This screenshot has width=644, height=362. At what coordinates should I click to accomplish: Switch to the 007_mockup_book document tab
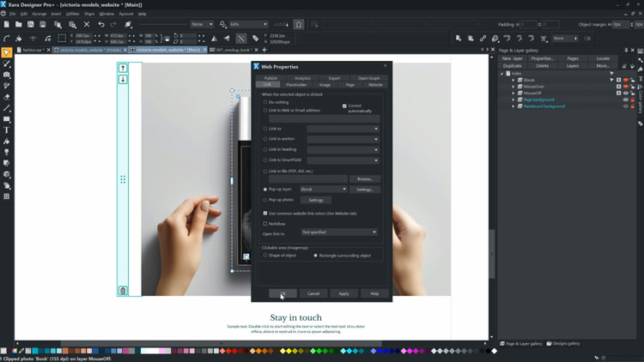tap(234, 50)
